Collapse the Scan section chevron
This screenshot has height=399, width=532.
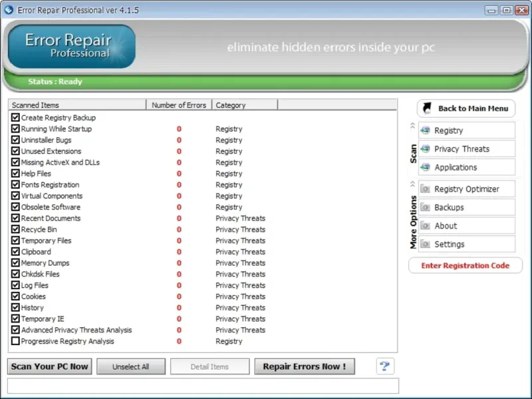point(412,126)
